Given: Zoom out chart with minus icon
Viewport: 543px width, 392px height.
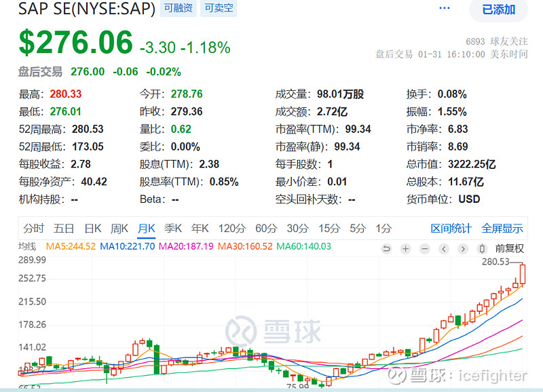Looking at the screenshot, I should click(425, 249).
